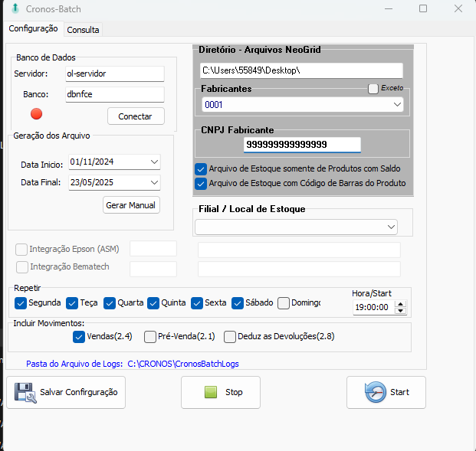Switch to the Consulta tab
Viewport: 476px width, 451px height.
tap(83, 30)
